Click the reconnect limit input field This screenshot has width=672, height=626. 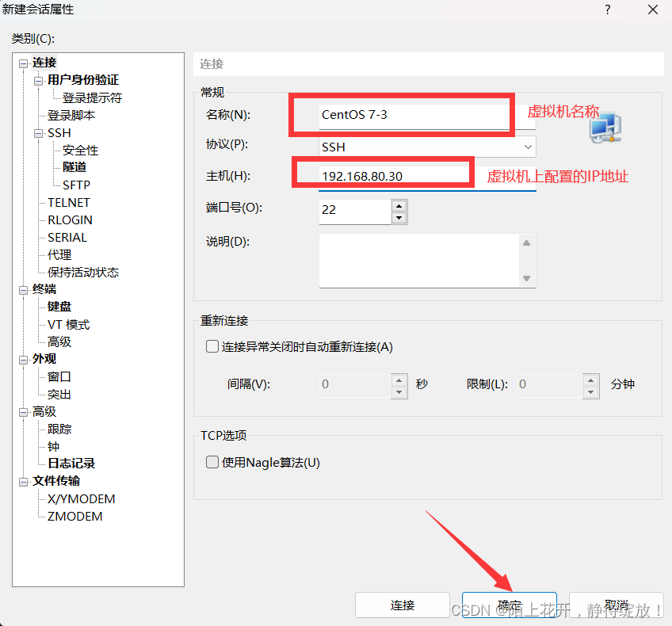(x=550, y=386)
